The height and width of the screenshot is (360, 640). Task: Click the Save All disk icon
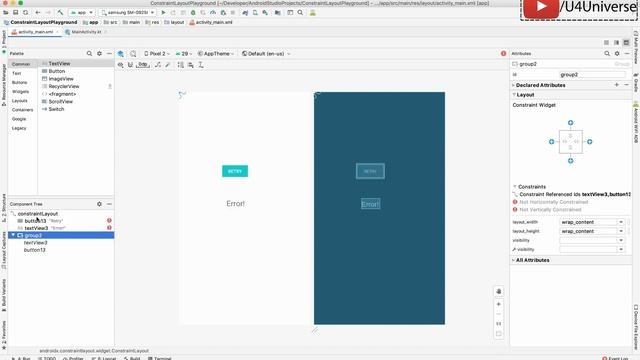16,13
